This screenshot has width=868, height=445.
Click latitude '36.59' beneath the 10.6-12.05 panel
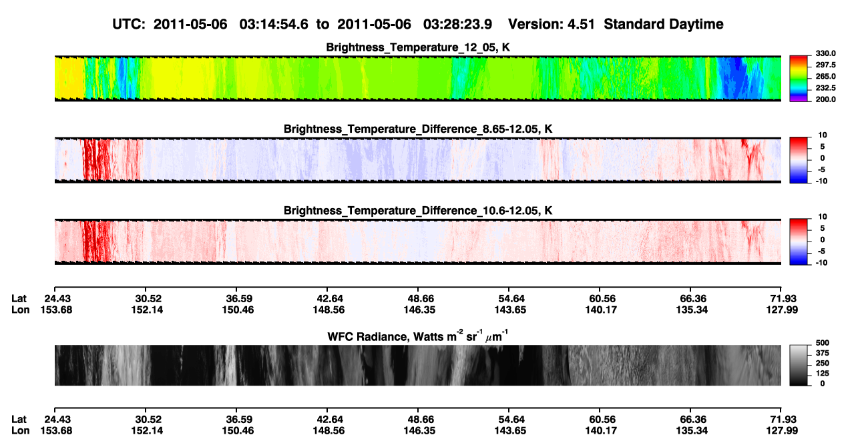click(x=236, y=298)
